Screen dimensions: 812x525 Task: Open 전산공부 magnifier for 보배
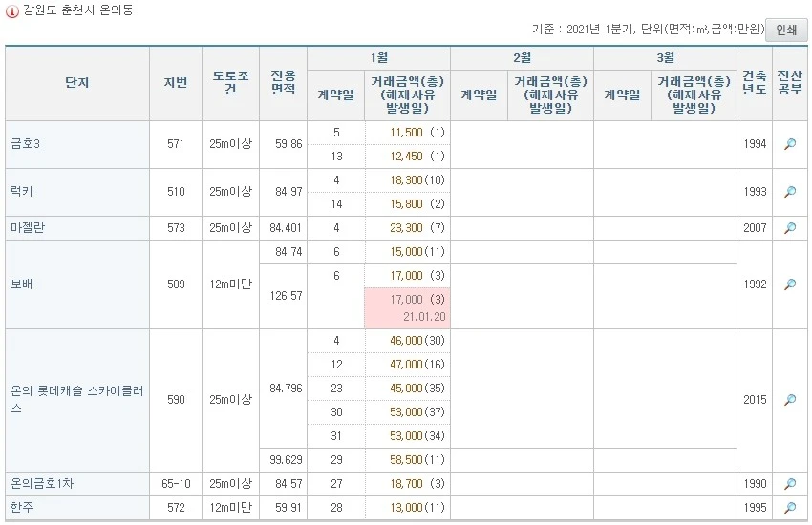pos(790,284)
